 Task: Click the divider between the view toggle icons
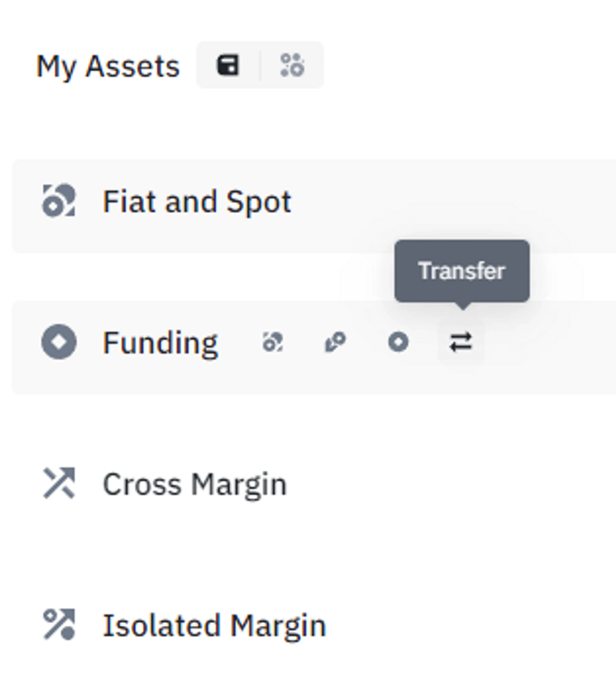click(260, 65)
